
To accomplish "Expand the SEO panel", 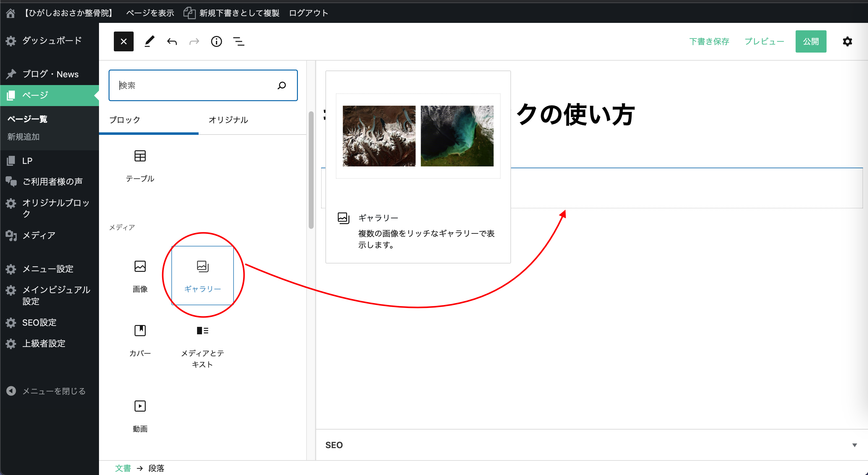I will coord(854,445).
